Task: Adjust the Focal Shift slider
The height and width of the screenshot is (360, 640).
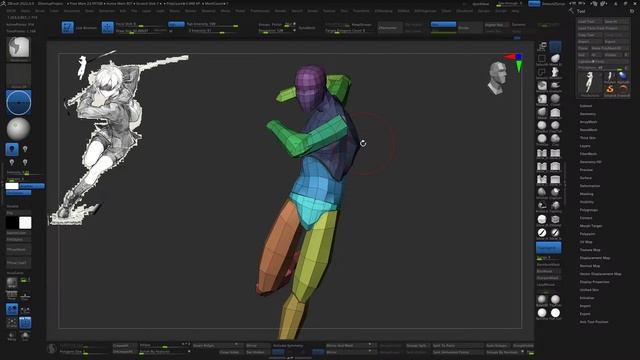Action: click(139, 24)
